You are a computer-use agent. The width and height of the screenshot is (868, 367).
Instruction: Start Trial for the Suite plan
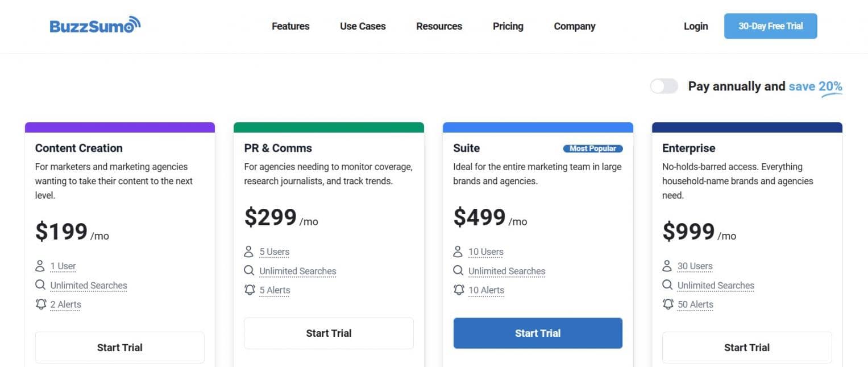(538, 333)
